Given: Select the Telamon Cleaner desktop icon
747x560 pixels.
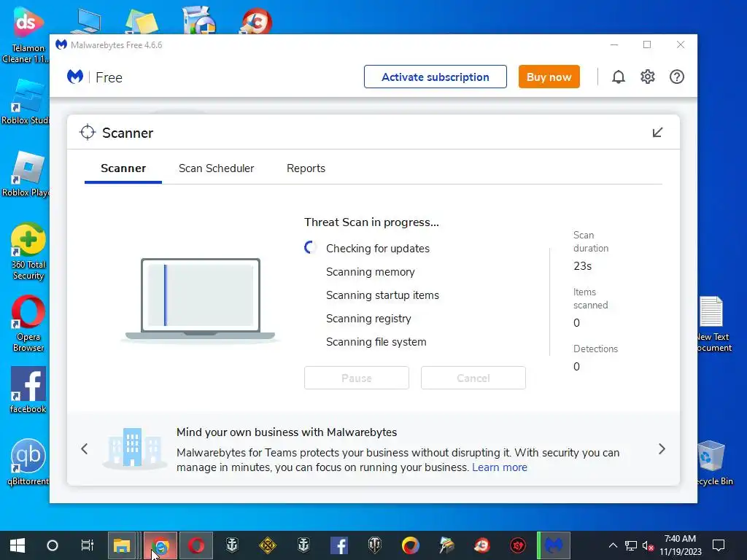Looking at the screenshot, I should coord(26,36).
